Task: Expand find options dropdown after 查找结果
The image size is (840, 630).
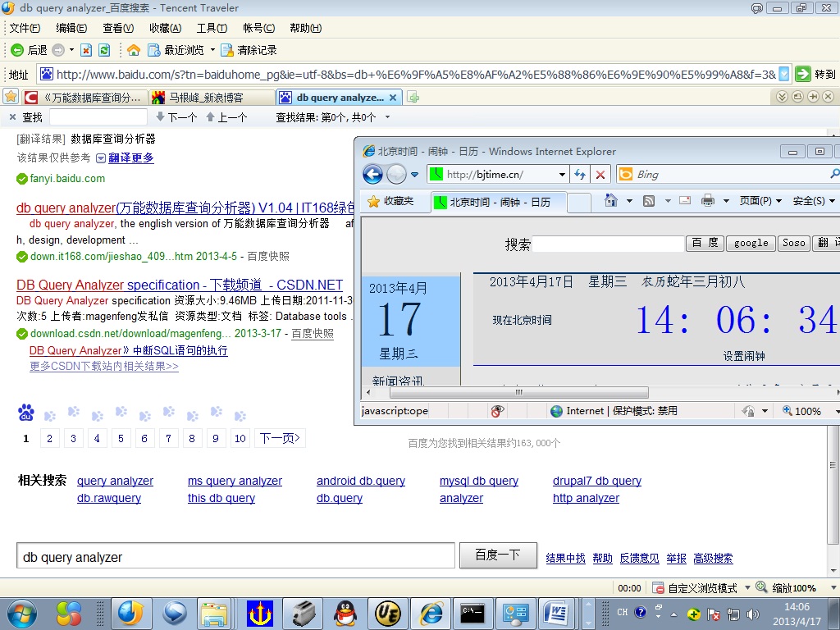Action: pyautogui.click(x=387, y=117)
